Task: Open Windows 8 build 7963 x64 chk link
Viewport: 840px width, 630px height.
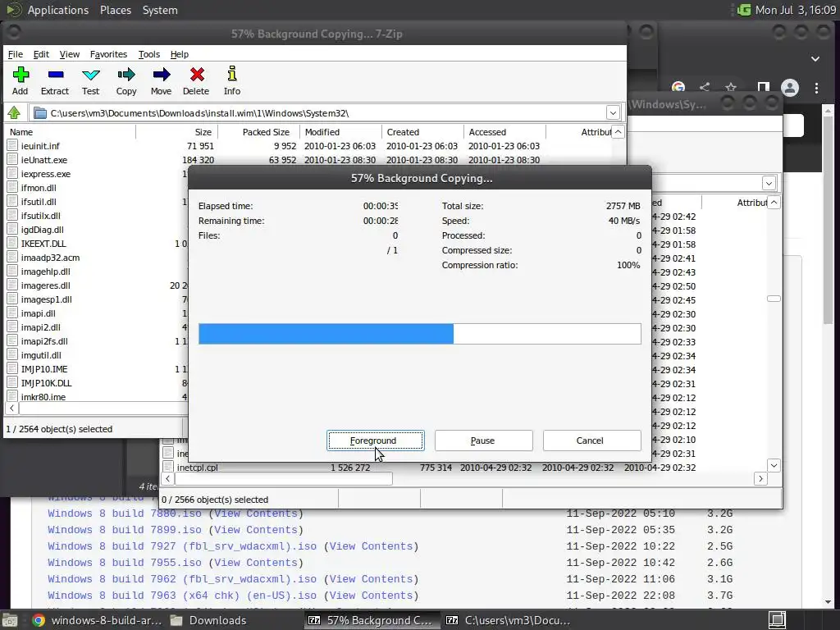Action: (x=181, y=596)
